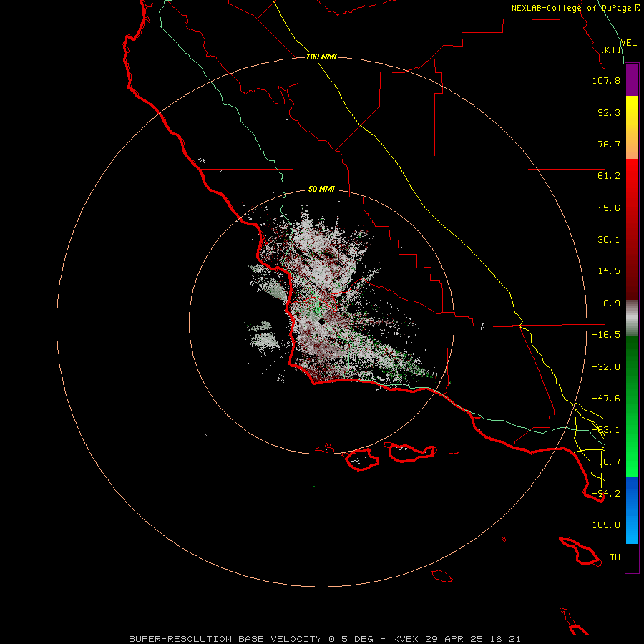The width and height of the screenshot is (644, 644).
Task: Select the -32.0 velocity scale value
Action: (606, 367)
